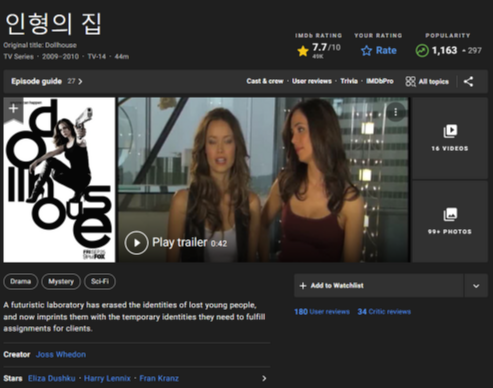The image size is (493, 388).
Task: Open the Trivia link
Action: [x=349, y=81]
